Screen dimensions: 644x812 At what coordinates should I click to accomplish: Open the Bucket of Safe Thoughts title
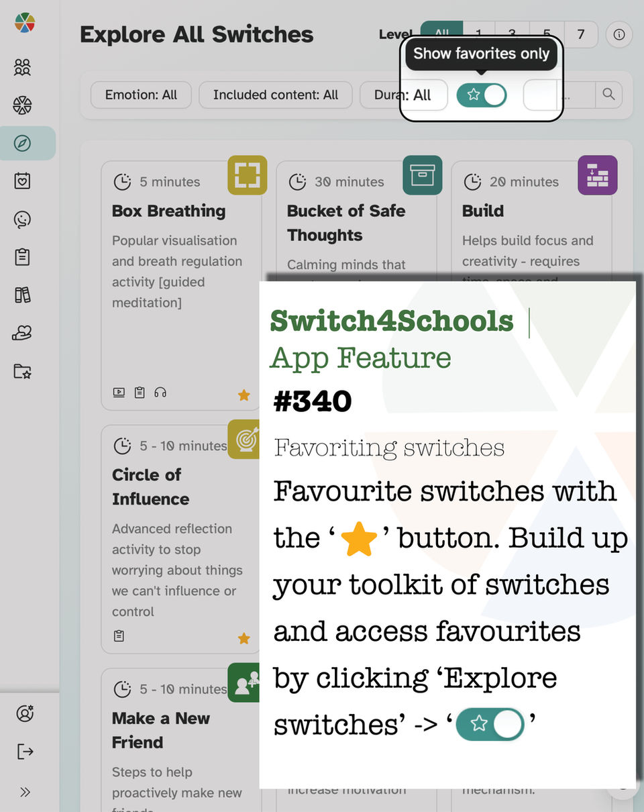pyautogui.click(x=346, y=223)
